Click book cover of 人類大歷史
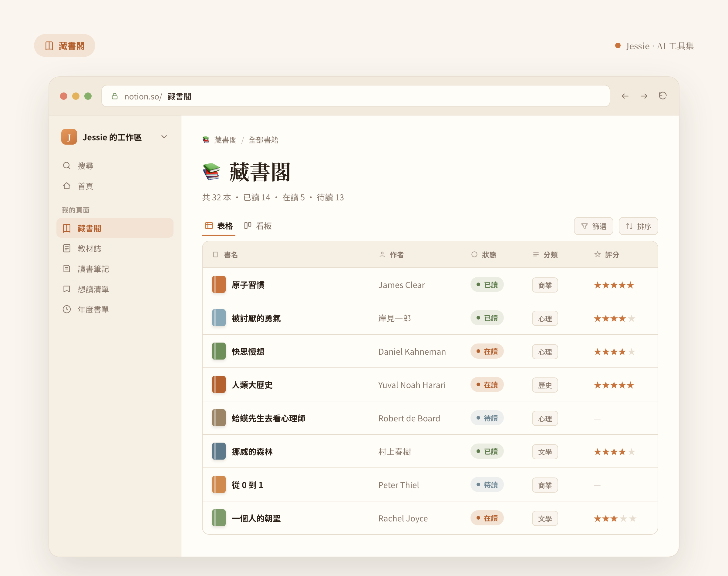728x576 pixels. coord(219,385)
